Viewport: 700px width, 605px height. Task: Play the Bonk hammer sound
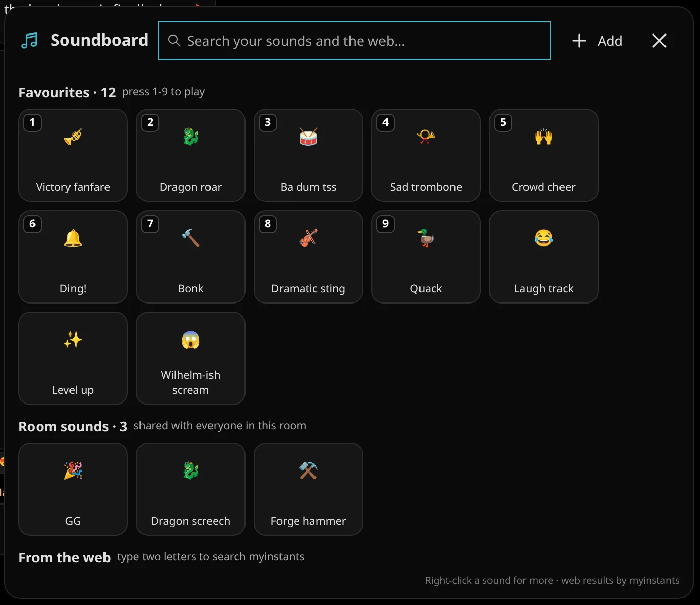(x=191, y=257)
